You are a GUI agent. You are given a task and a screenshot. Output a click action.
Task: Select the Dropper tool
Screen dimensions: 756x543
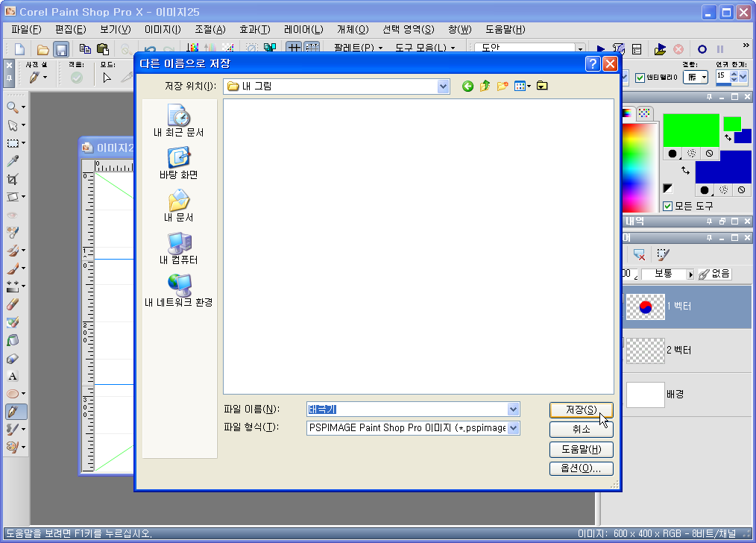click(13, 161)
